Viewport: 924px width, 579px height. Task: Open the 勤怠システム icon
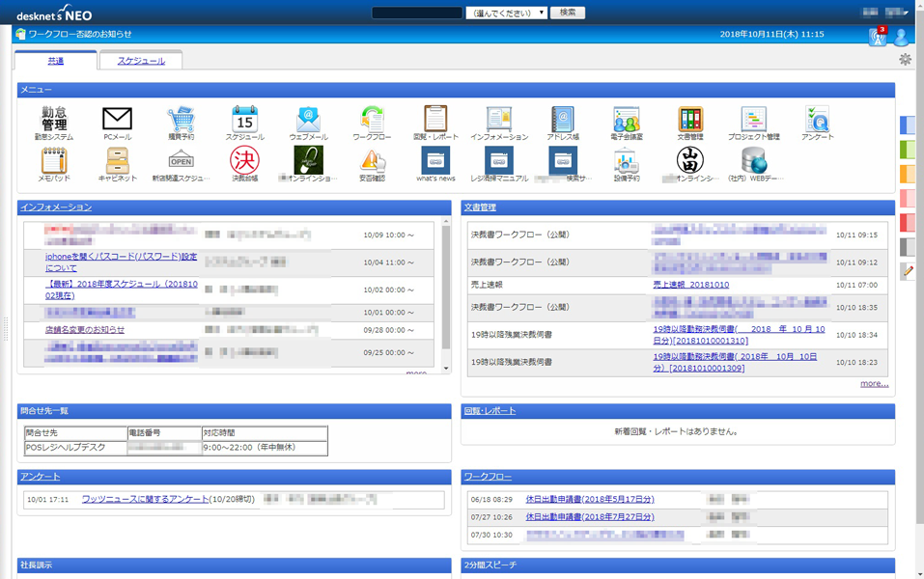pyautogui.click(x=54, y=120)
